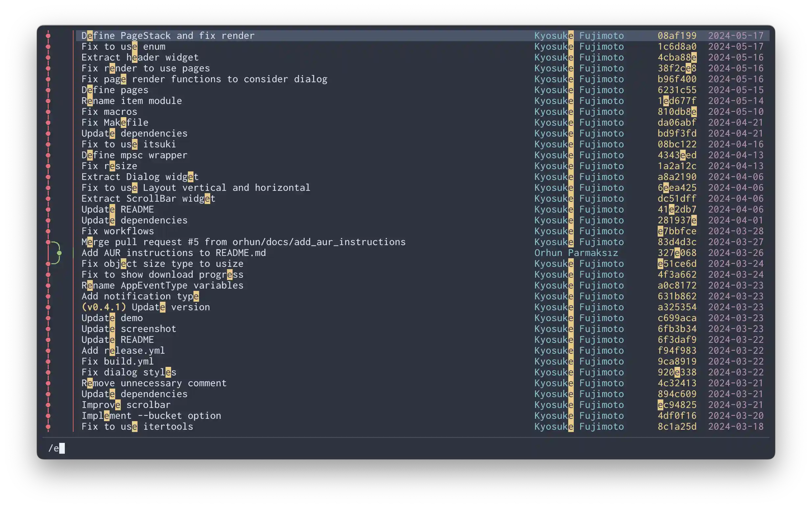The width and height of the screenshot is (812, 508).
Task: Click graph node beside Fix Makefile commit
Action: pyautogui.click(x=48, y=123)
